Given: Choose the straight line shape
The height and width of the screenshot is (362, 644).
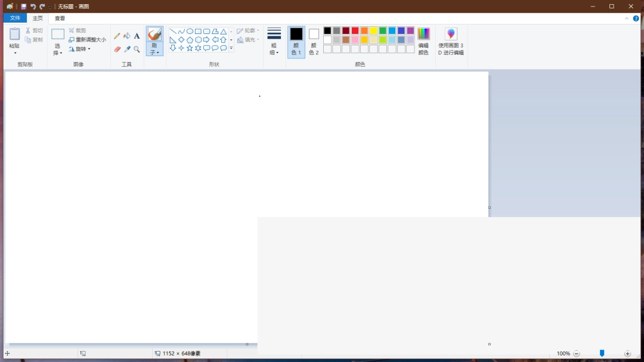Looking at the screenshot, I should (173, 31).
